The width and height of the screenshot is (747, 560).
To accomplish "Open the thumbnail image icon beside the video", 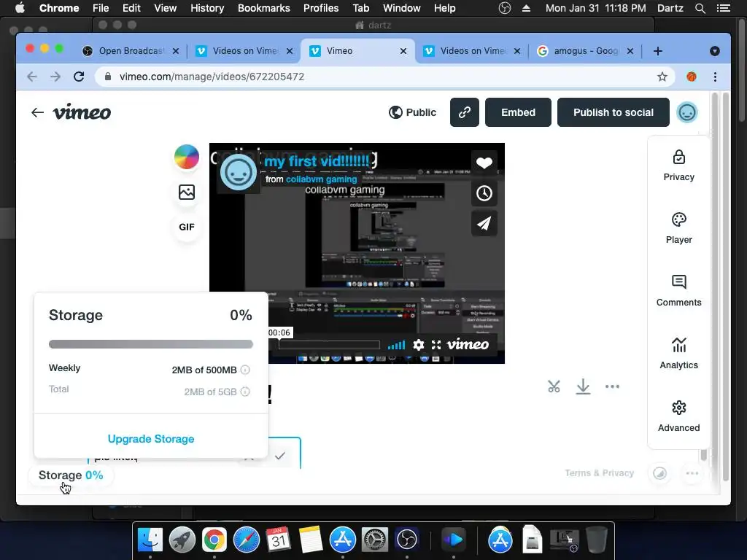I will pyautogui.click(x=187, y=192).
